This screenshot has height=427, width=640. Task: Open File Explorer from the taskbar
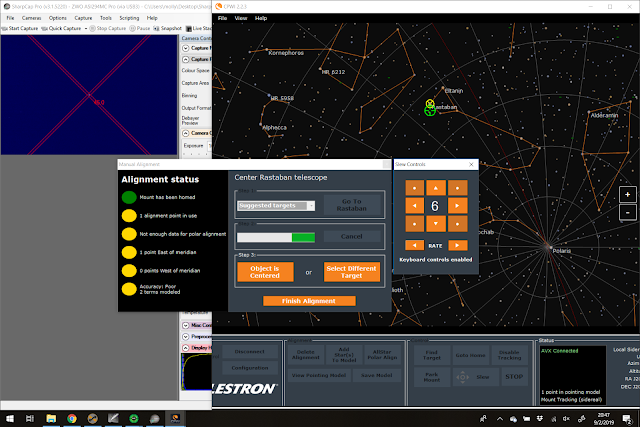51,418
